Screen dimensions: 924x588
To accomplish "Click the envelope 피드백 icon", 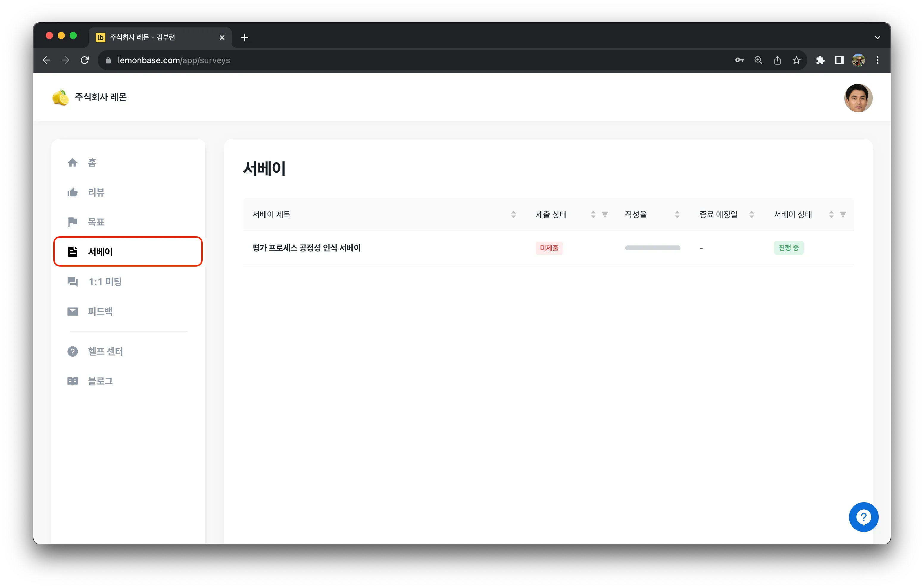I will pos(73,311).
